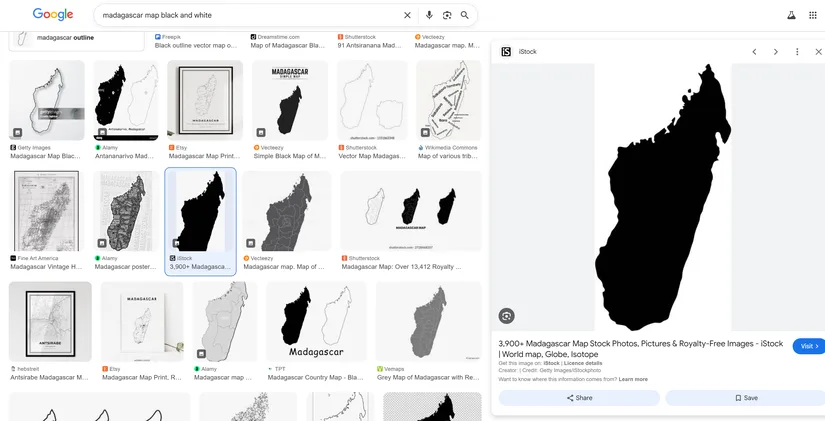Go to previous image in preview panel
Screen dimensions: 825x421
click(x=754, y=52)
